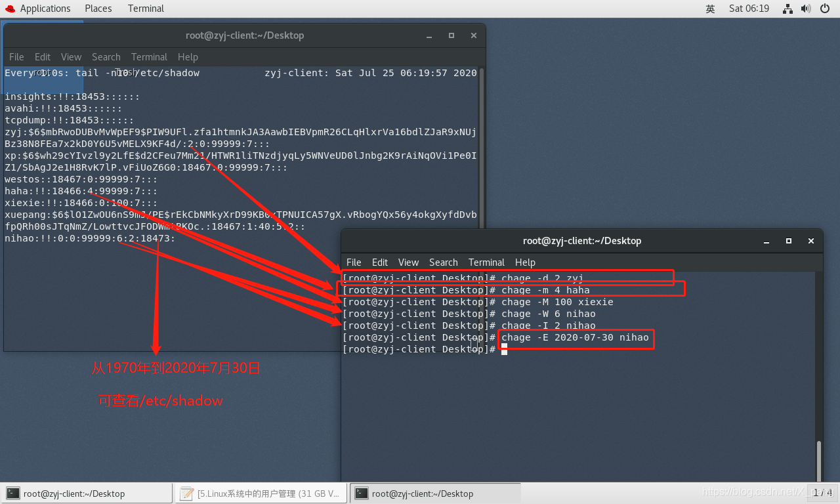Click the empty prompt line in front terminal

425,349
